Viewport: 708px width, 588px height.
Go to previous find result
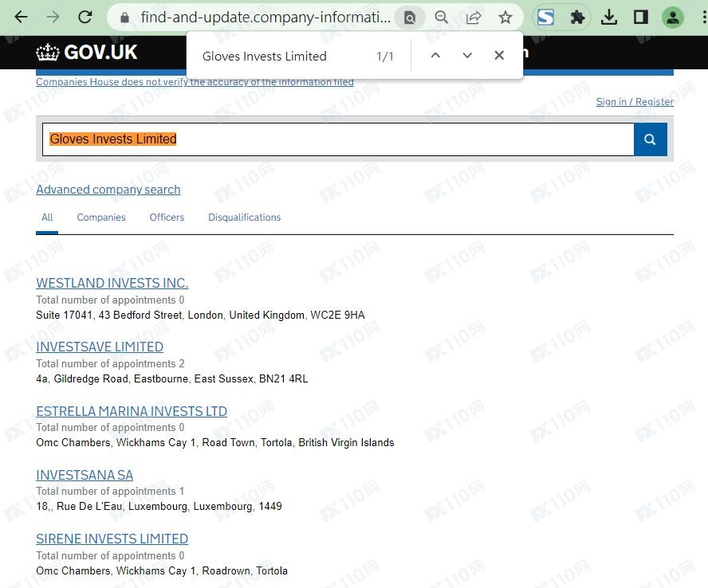(x=435, y=55)
